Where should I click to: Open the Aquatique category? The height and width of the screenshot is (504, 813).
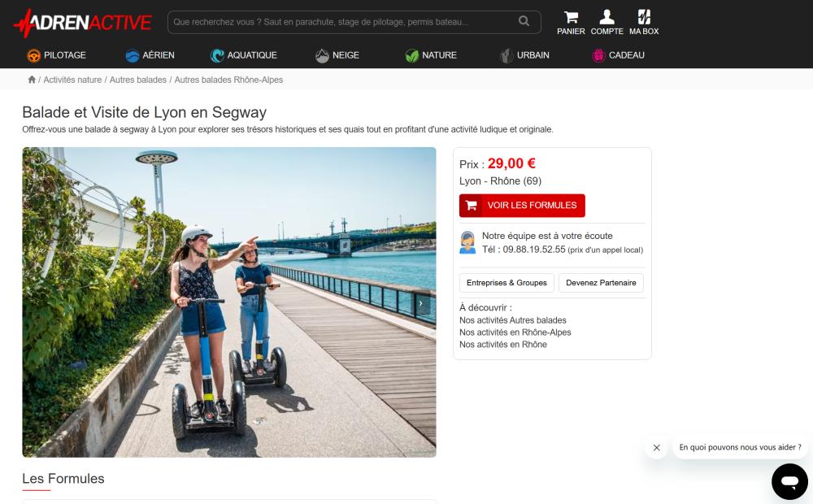click(x=243, y=55)
